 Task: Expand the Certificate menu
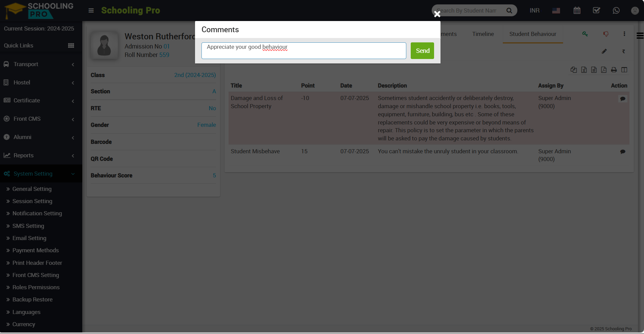pyautogui.click(x=41, y=100)
